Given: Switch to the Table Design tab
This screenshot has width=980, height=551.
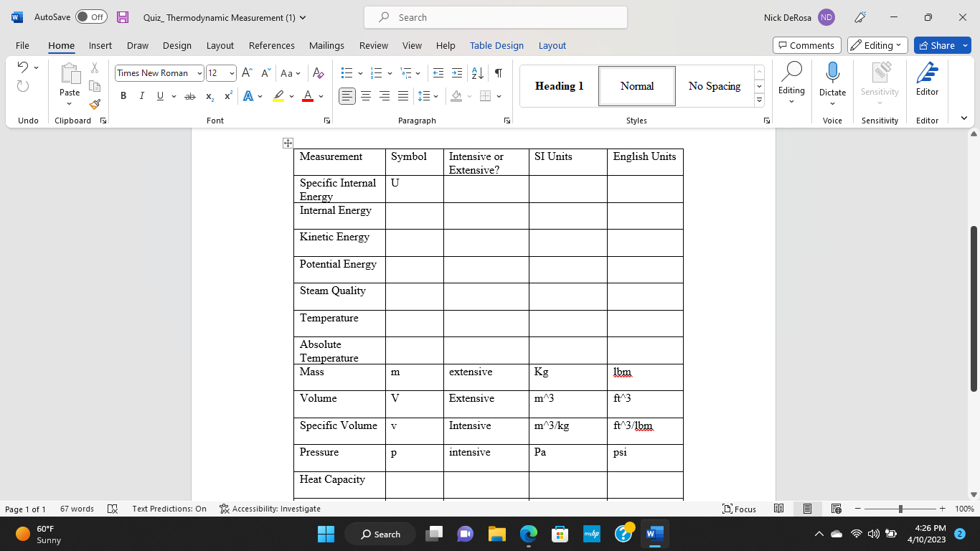Looking at the screenshot, I should point(496,45).
